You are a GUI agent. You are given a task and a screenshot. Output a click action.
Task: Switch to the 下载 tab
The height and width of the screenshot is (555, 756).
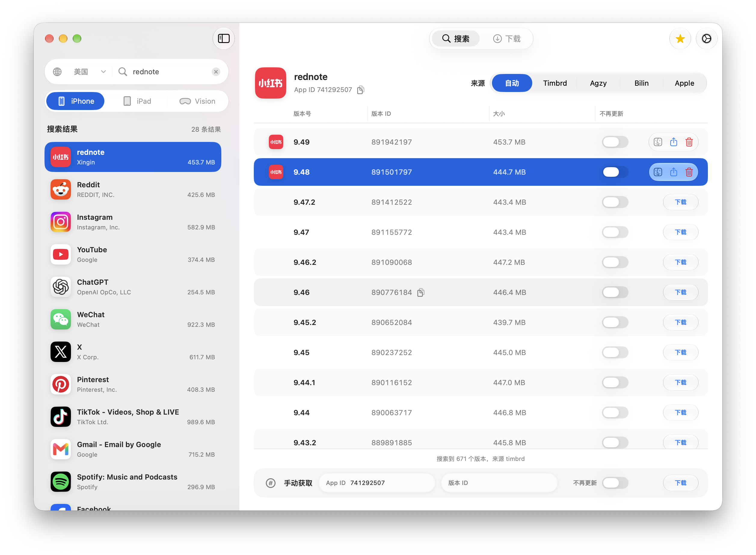click(506, 39)
